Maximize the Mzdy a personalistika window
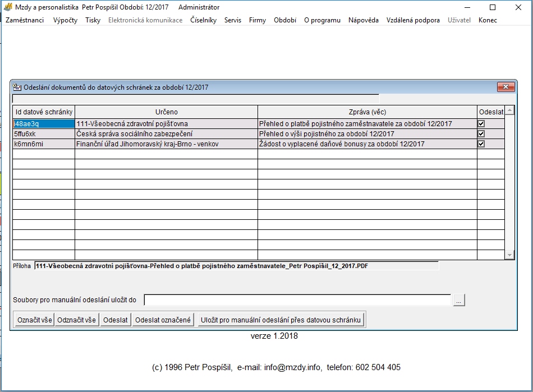Image resolution: width=533 pixels, height=392 pixels. click(493, 7)
